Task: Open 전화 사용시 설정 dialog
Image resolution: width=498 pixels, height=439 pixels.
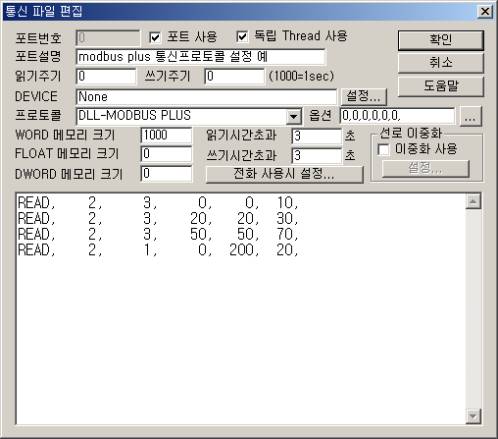Action: (284, 174)
